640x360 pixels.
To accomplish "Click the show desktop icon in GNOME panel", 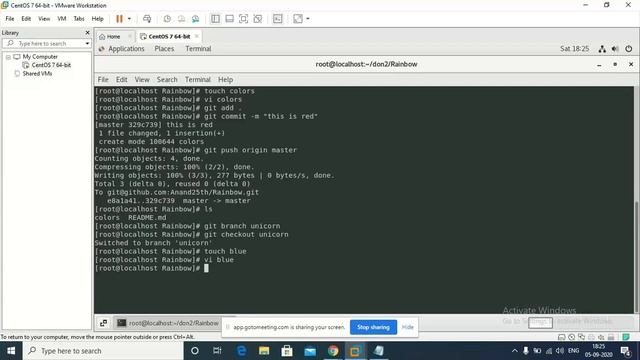I will pos(103,323).
